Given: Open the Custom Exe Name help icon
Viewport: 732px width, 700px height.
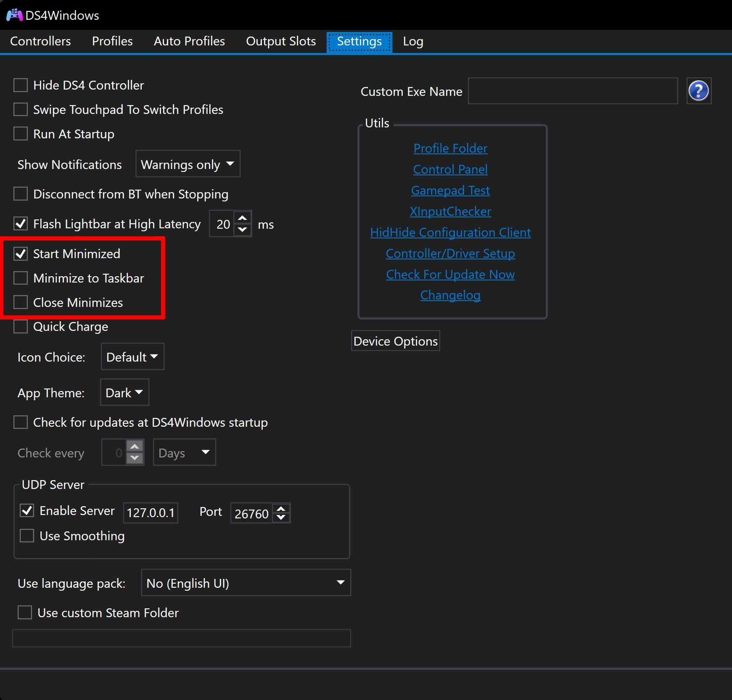Looking at the screenshot, I should pyautogui.click(x=699, y=91).
